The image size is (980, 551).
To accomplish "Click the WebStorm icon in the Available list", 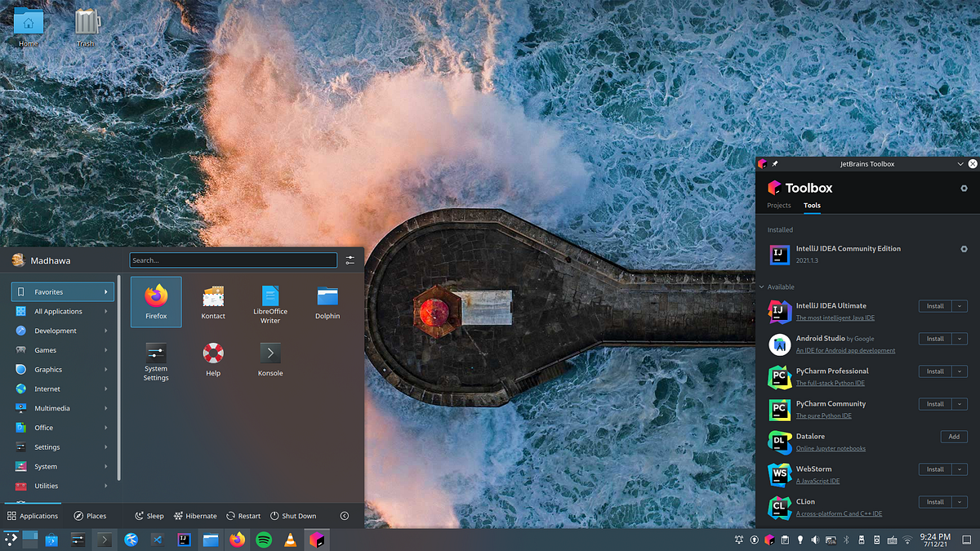I will [x=779, y=474].
